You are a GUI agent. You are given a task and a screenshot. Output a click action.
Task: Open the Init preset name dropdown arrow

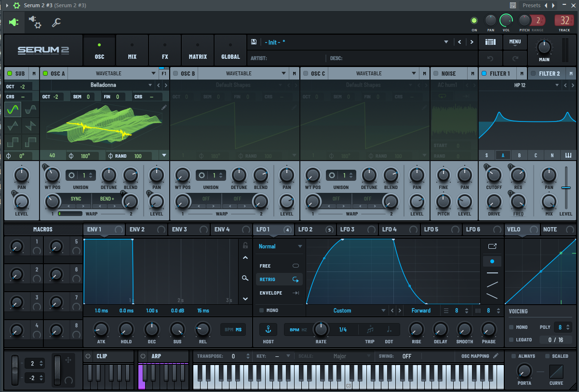(x=446, y=42)
